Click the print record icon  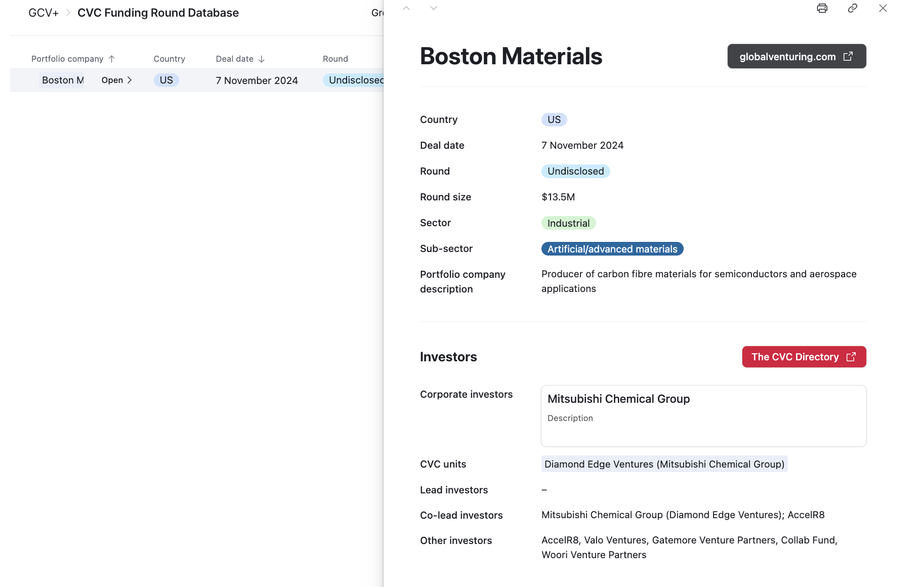click(822, 8)
